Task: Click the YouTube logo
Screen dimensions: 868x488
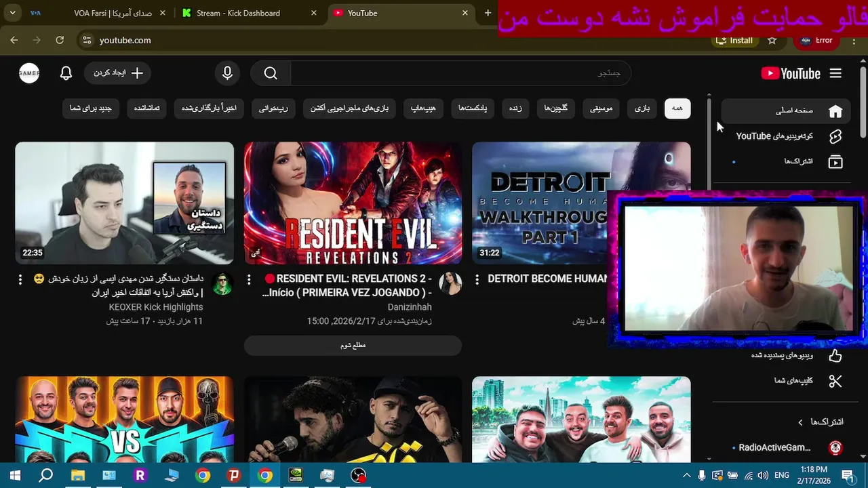Action: [x=791, y=73]
